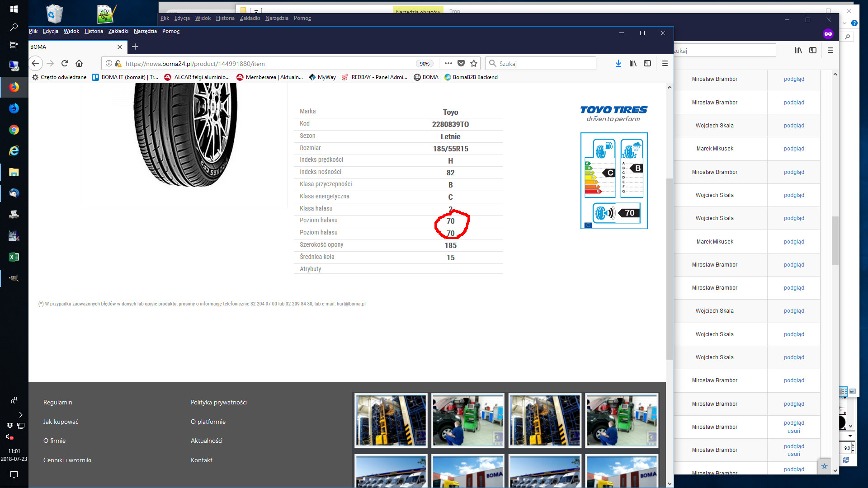Screen dimensions: 868x488
Task: Open the Historia menu
Action: point(94,31)
